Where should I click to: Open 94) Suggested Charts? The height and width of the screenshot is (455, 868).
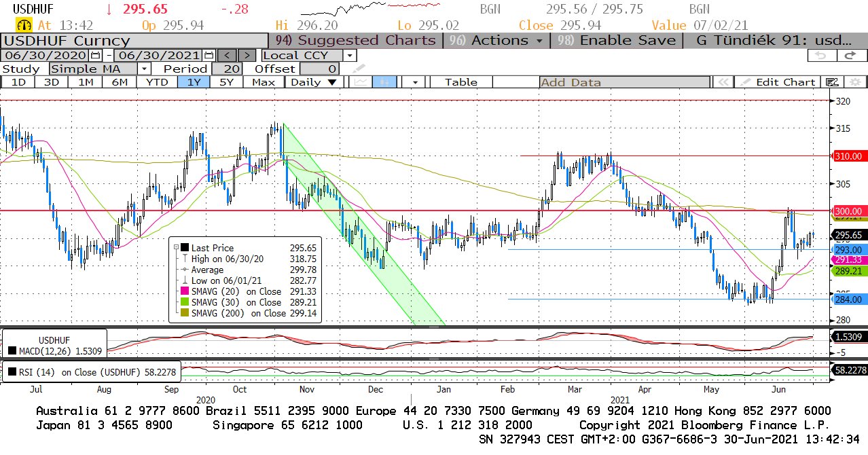[x=355, y=40]
